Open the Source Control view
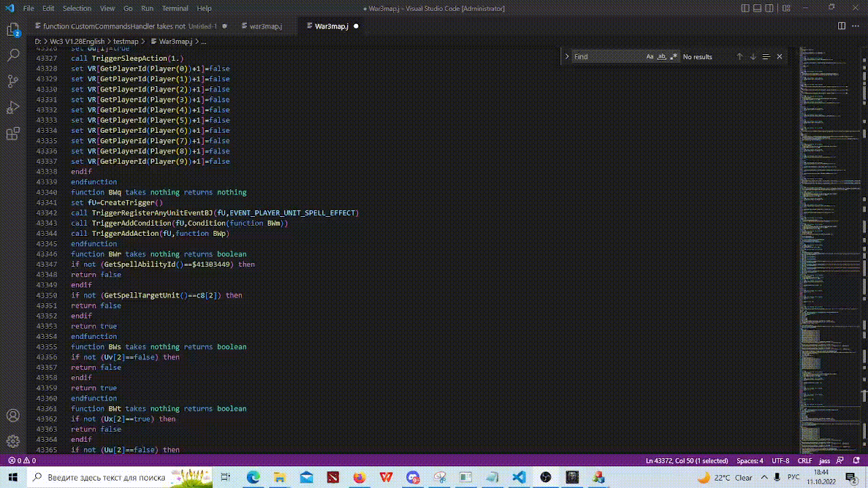The image size is (868, 488). click(13, 81)
